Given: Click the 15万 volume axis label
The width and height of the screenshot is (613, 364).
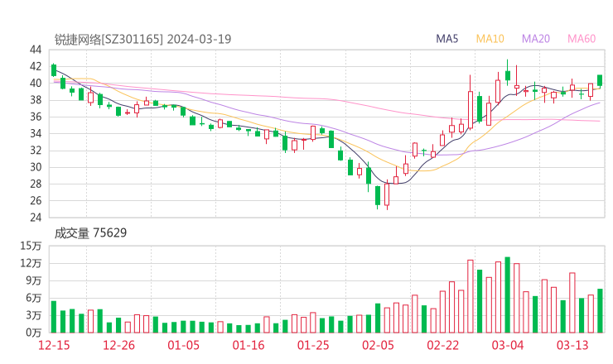Looking at the screenshot, I should coord(31,246).
